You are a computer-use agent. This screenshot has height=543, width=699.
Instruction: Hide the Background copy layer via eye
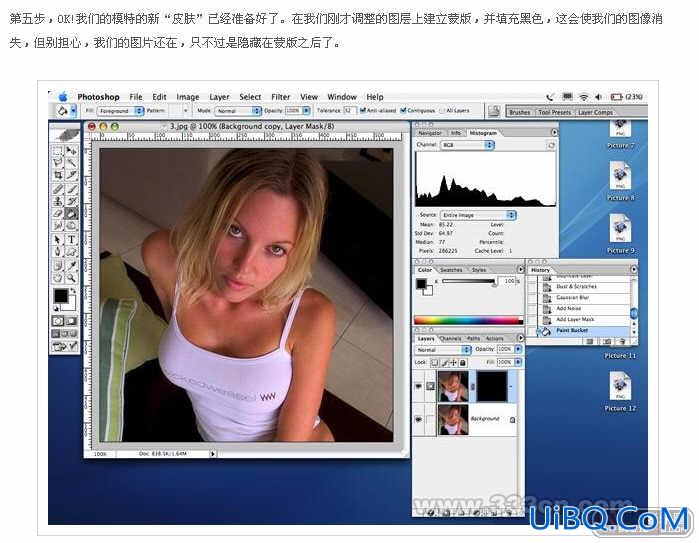click(x=419, y=386)
